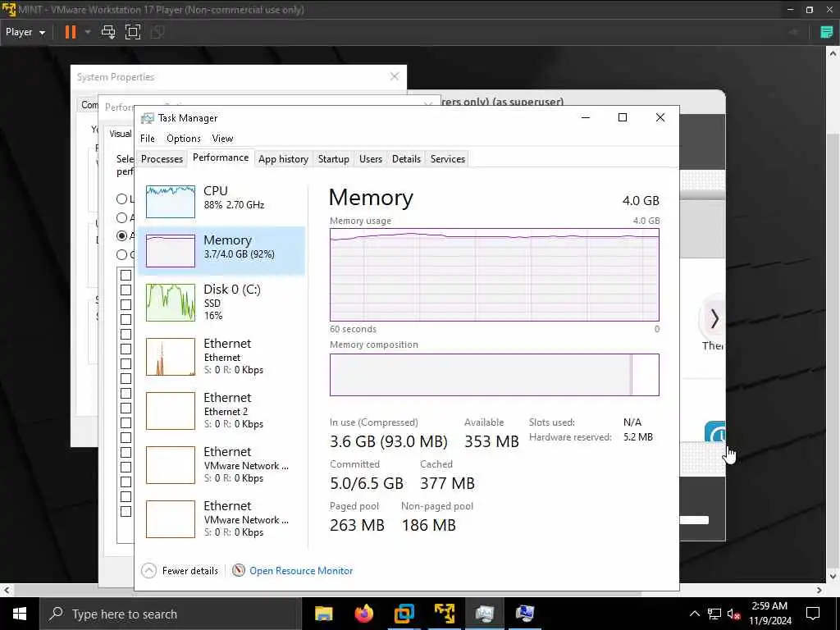Switch to the Users tab

coord(371,159)
